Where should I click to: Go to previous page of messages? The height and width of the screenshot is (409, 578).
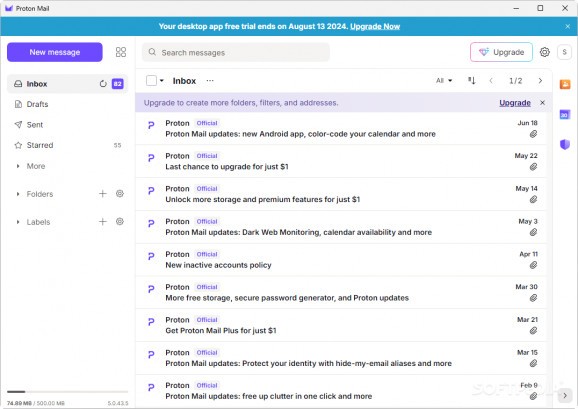[x=491, y=81]
